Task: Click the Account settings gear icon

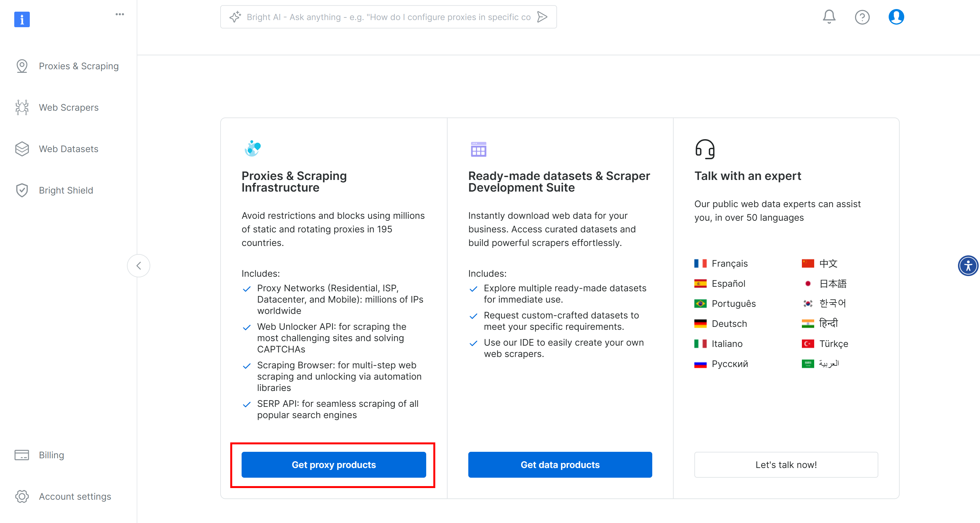Action: click(22, 496)
